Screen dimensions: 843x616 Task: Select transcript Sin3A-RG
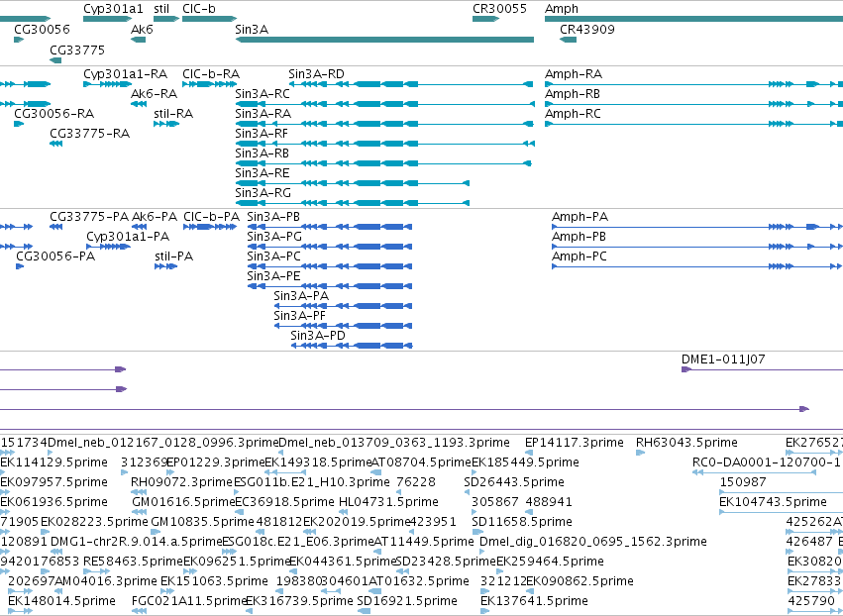tap(352, 203)
